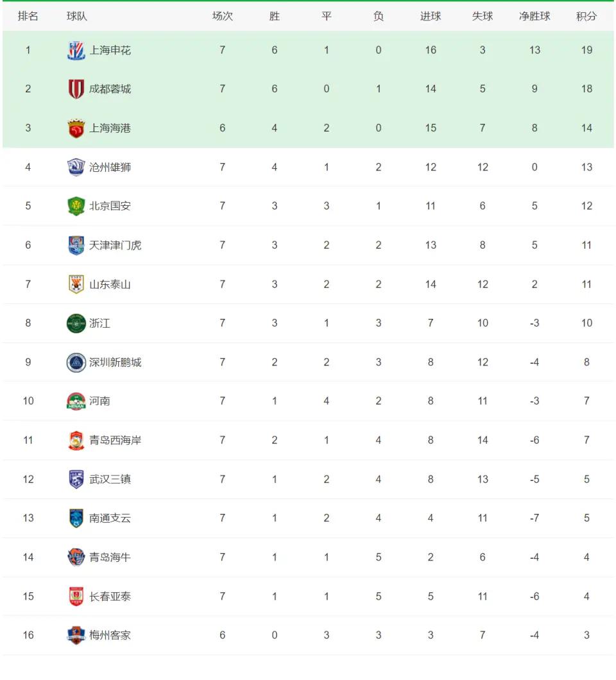Screen dimensions: 616x680
Task: Click the 成都蓉城 team crest
Action: 76,89
